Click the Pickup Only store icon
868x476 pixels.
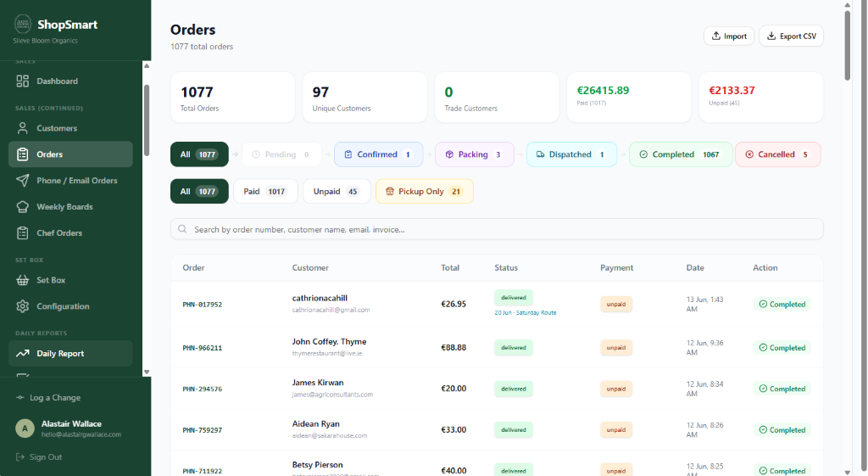390,191
